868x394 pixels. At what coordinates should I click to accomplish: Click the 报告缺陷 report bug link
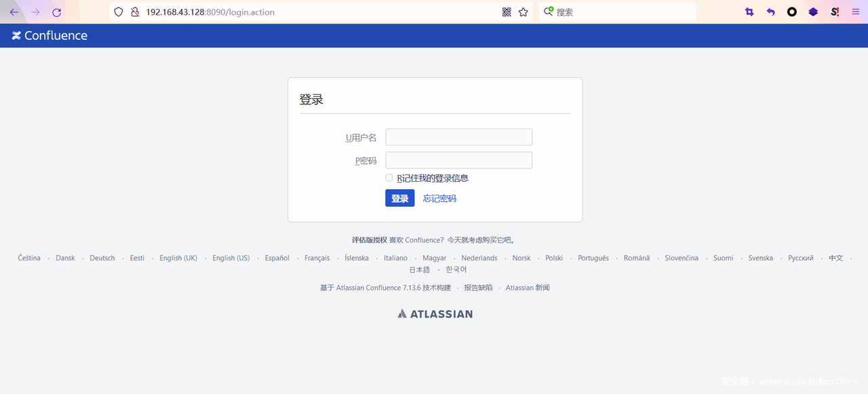click(x=478, y=288)
